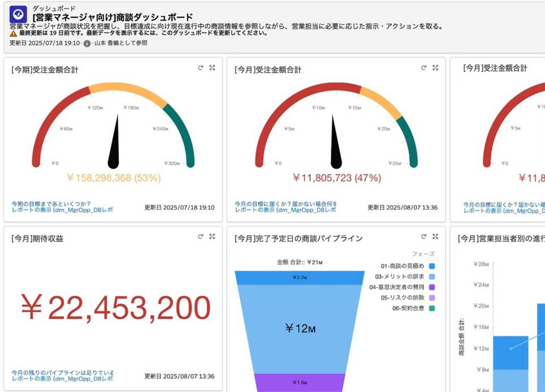Expand the [今月]完了予定日の商談パイプライン widget

435,237
